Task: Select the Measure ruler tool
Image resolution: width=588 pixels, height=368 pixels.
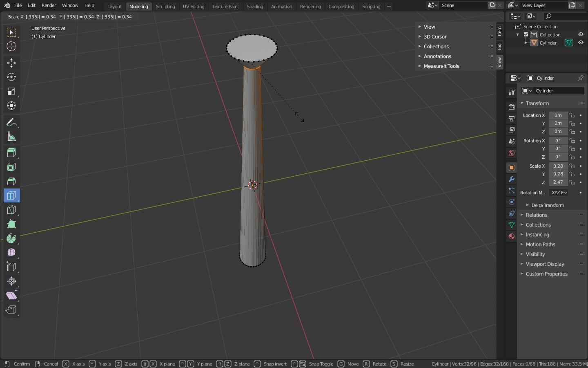Action: pyautogui.click(x=11, y=137)
